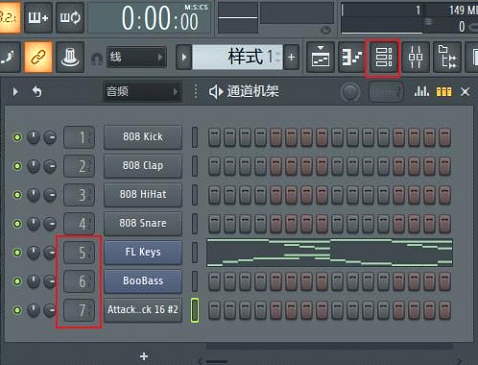Image resolution: width=478 pixels, height=365 pixels.
Task: Click the graph editor bars icon
Action: pos(421,91)
